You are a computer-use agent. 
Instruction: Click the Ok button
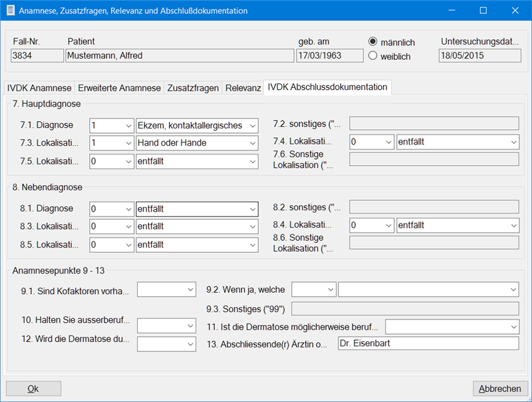[x=33, y=389]
